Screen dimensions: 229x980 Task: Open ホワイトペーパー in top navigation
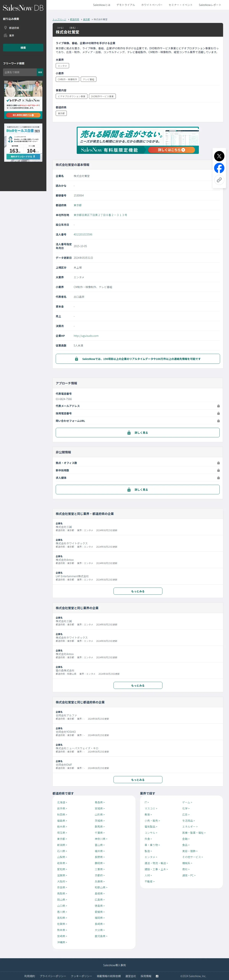click(x=152, y=5)
